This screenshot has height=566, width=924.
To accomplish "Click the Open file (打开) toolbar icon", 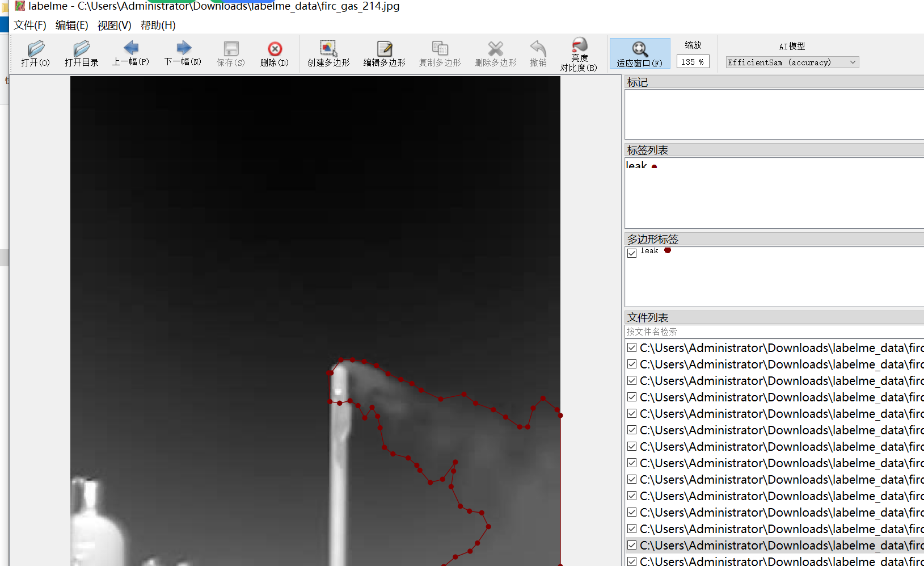I will click(36, 53).
